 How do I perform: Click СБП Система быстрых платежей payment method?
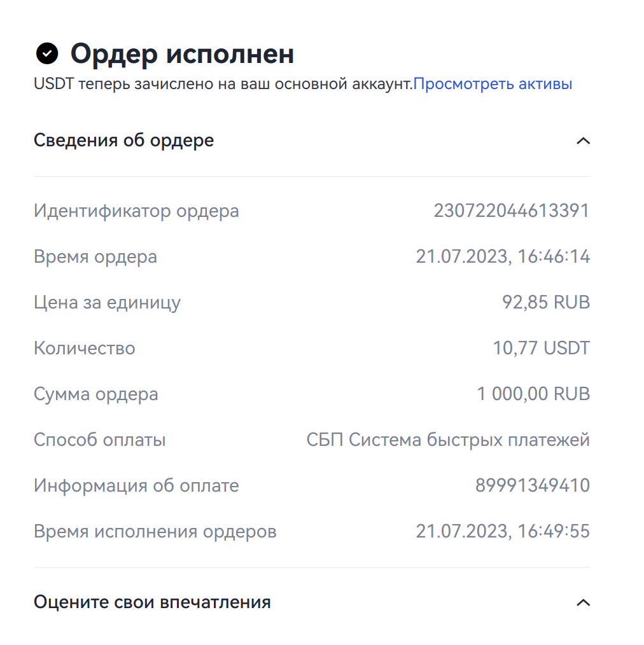click(x=448, y=440)
